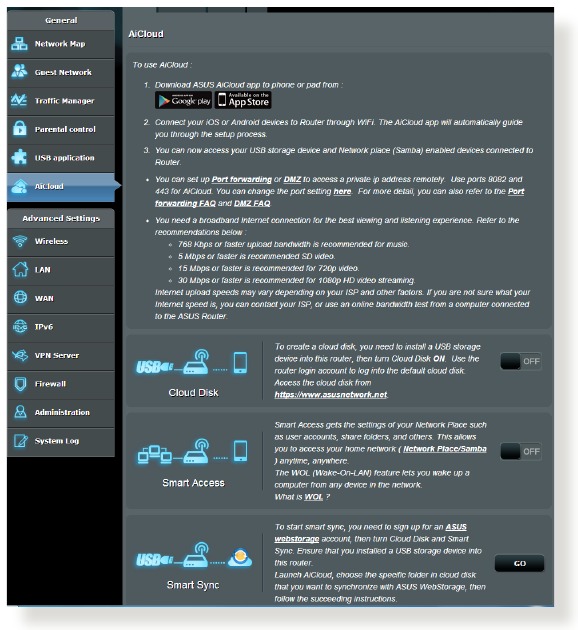Click the Smart Access network illustration
The image size is (578, 630).
[x=192, y=451]
